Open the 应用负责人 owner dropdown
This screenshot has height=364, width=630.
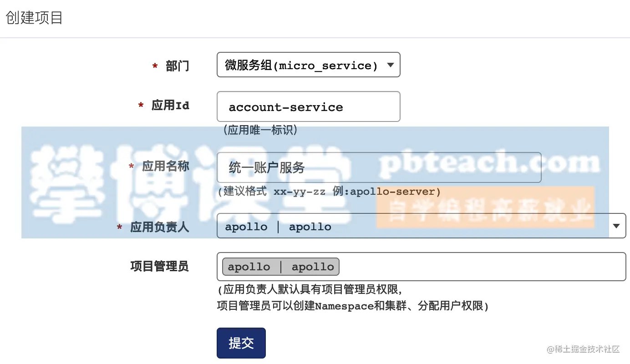(x=421, y=226)
